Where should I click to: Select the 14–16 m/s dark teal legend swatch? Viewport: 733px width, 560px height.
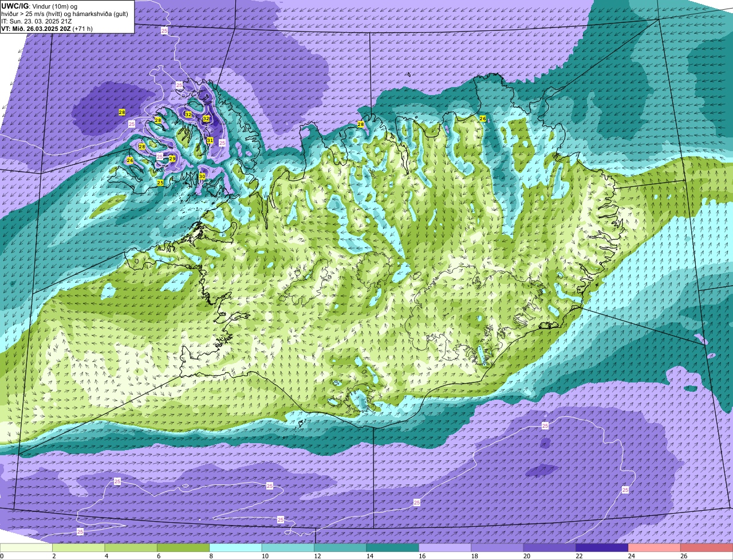point(393,548)
